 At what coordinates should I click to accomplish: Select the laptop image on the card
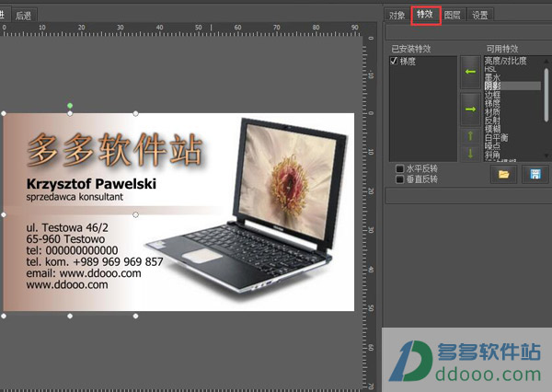[247, 208]
